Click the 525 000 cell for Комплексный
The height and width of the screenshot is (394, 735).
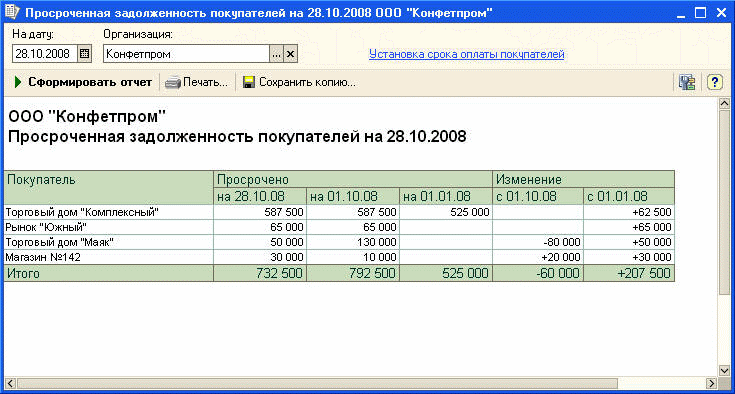(446, 212)
